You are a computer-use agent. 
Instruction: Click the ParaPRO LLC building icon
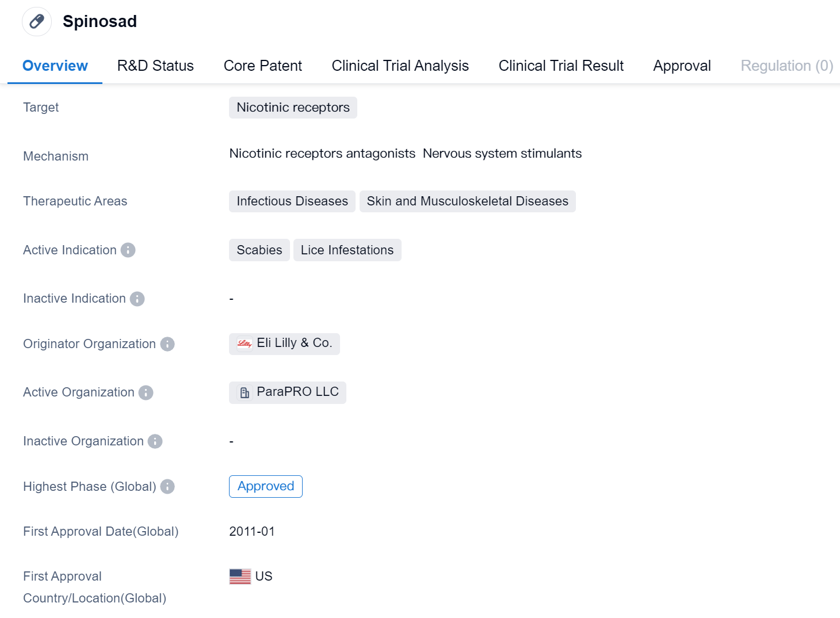(x=245, y=392)
